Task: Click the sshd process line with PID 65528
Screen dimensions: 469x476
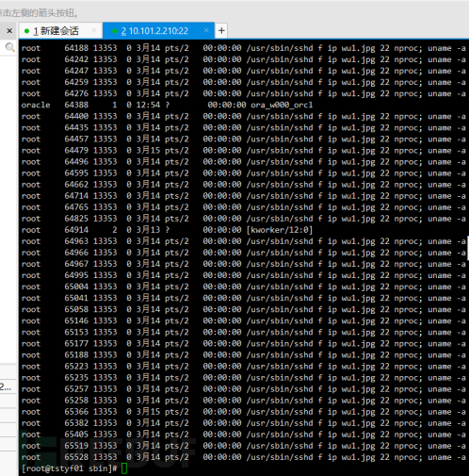Action: click(x=244, y=457)
